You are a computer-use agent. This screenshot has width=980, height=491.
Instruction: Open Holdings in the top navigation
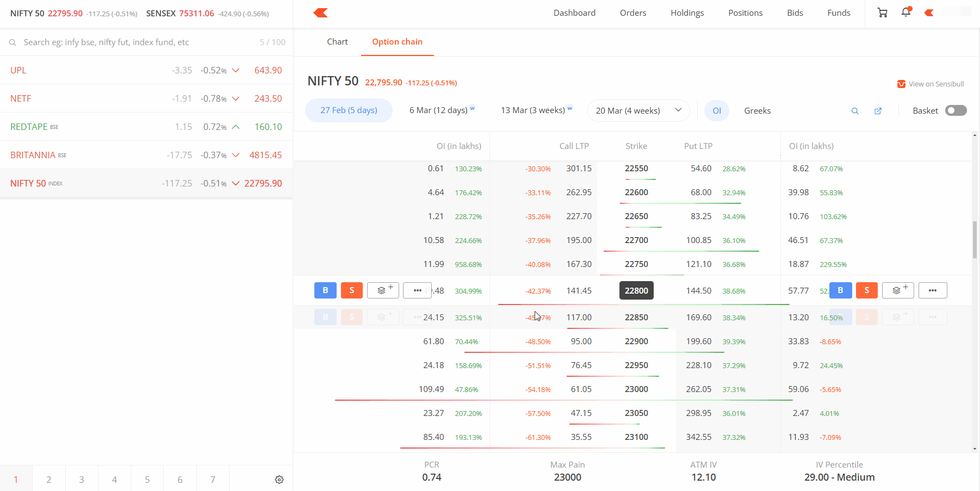(687, 13)
